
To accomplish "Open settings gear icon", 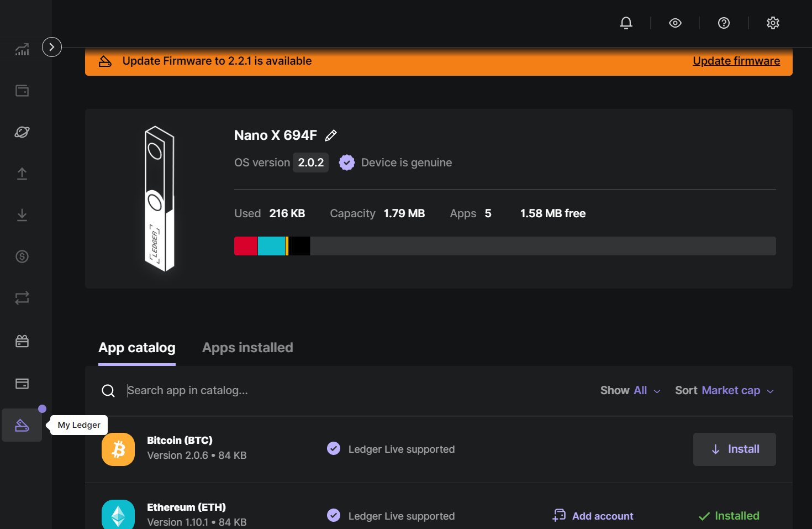I will (x=773, y=23).
